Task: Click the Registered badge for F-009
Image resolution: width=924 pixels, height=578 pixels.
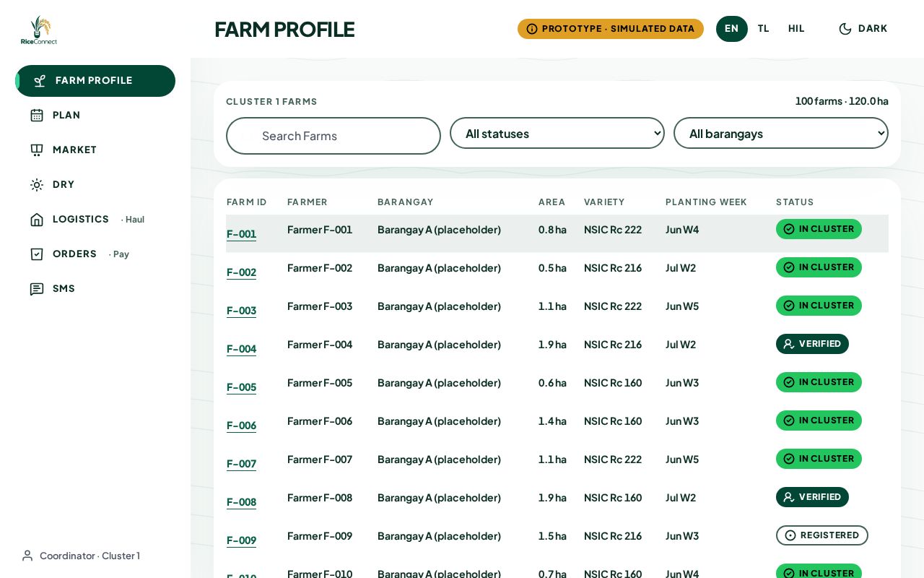Action: click(x=822, y=535)
